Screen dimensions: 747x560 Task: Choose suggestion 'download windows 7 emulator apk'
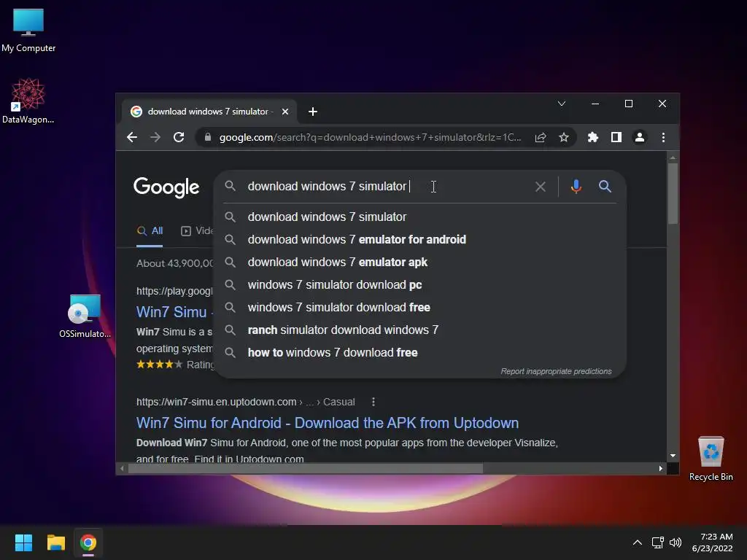(420, 262)
